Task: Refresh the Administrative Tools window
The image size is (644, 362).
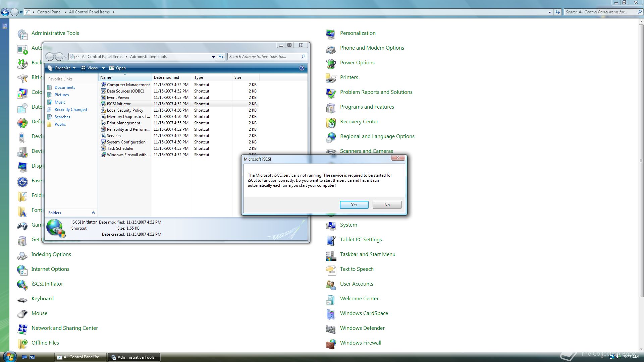Action: tap(221, 57)
